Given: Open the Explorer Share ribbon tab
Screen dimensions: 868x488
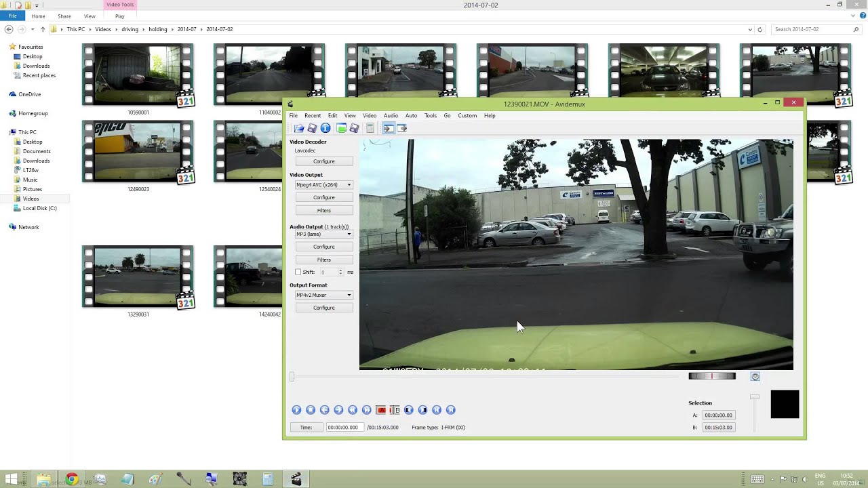Looking at the screenshot, I should coord(64,16).
